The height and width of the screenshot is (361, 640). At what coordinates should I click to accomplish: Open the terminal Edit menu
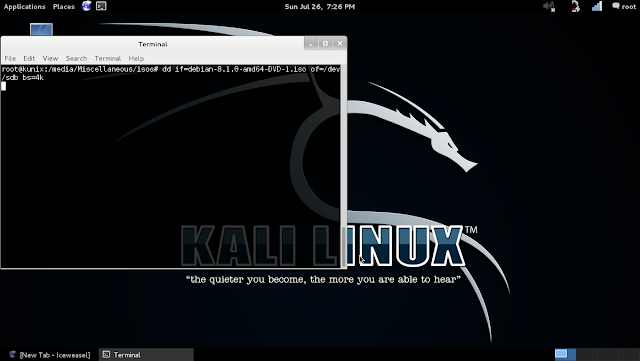coord(29,58)
